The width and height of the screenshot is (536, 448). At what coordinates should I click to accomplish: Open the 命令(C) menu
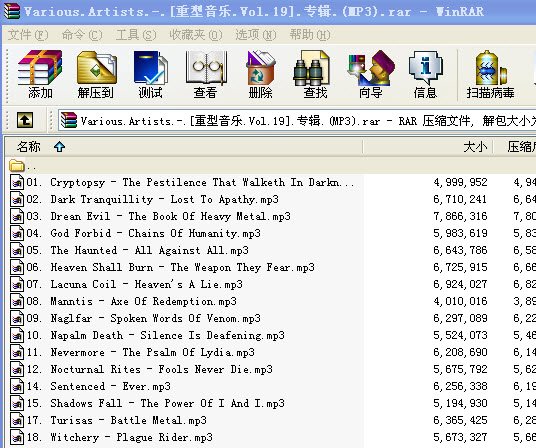(x=82, y=35)
